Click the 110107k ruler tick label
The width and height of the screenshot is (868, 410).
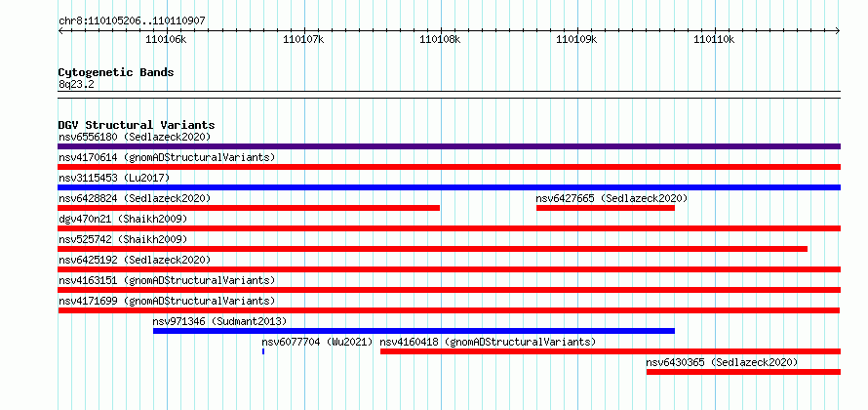click(303, 39)
